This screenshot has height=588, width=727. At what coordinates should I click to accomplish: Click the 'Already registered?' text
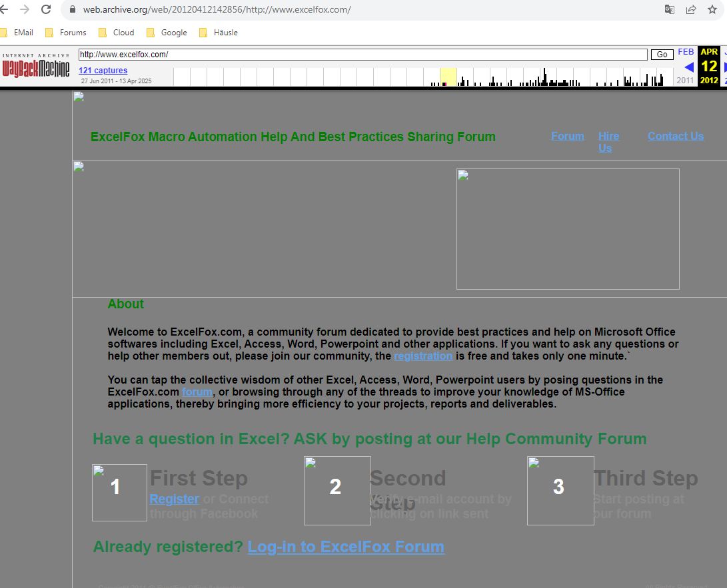click(x=168, y=547)
